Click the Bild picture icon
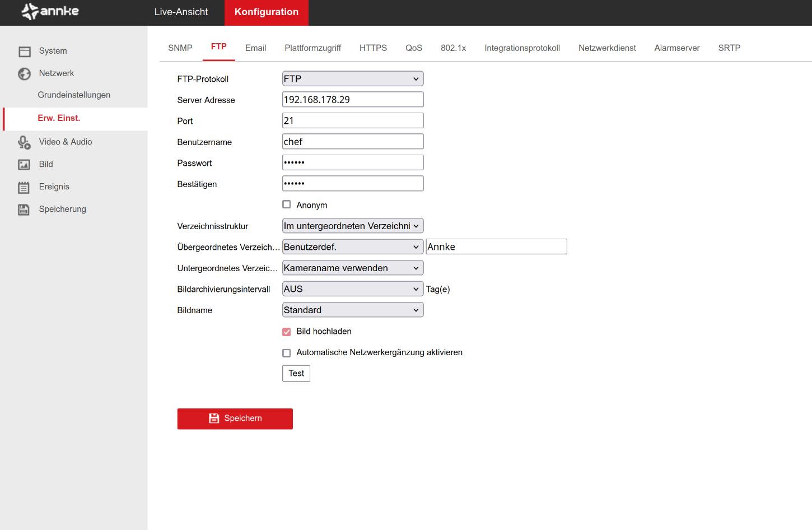The image size is (812, 530). coord(24,165)
